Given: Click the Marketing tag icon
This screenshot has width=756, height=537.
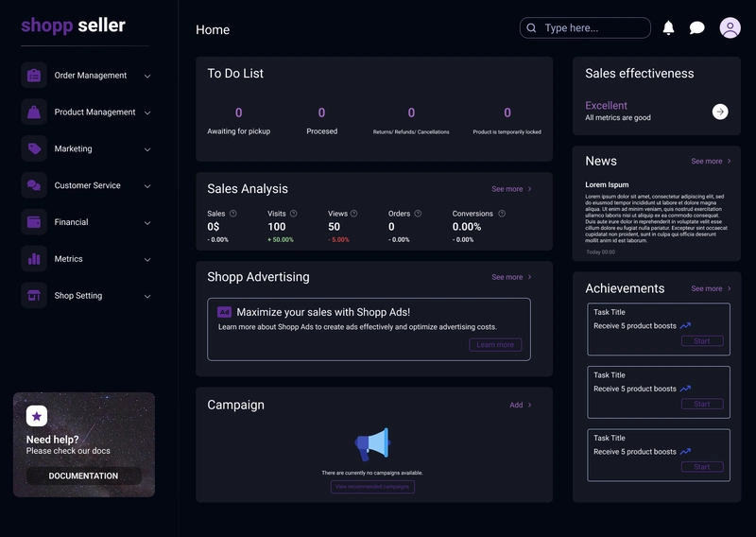Looking at the screenshot, I should coord(34,148).
